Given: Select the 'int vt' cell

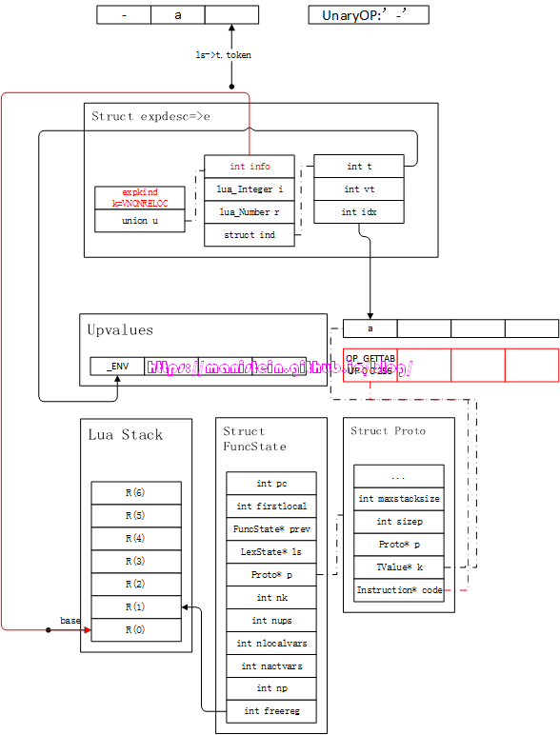Looking at the screenshot, I should click(x=359, y=189).
